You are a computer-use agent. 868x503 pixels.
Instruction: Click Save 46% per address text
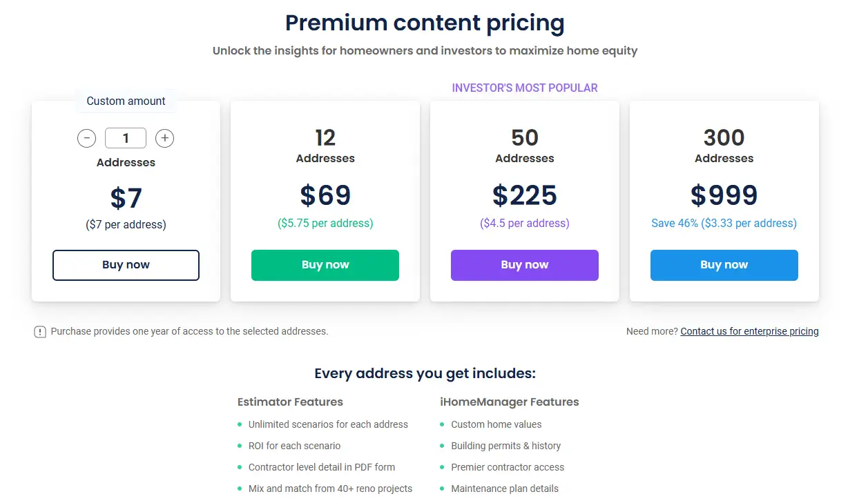pos(724,224)
